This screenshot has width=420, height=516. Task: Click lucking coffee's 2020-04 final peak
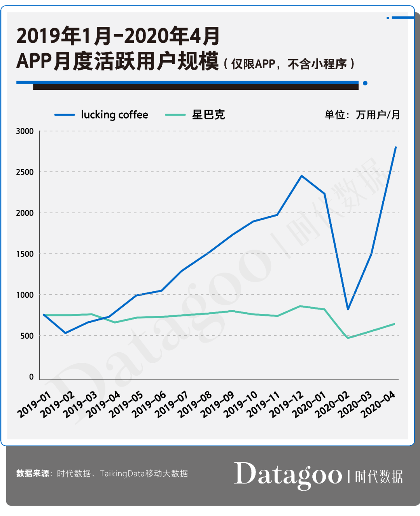tap(395, 147)
